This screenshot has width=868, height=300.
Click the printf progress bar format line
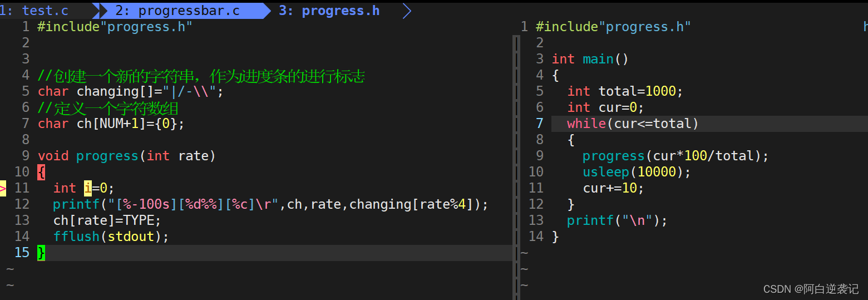[x=271, y=204]
